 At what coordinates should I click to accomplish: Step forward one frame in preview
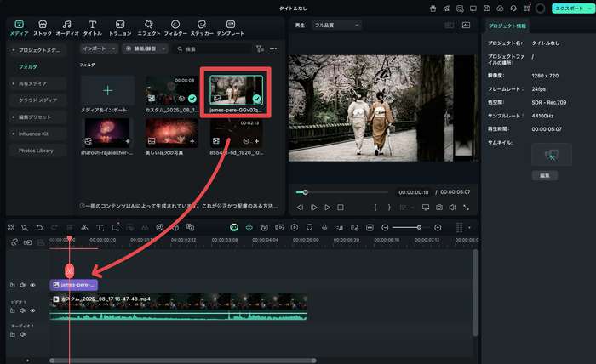point(313,208)
